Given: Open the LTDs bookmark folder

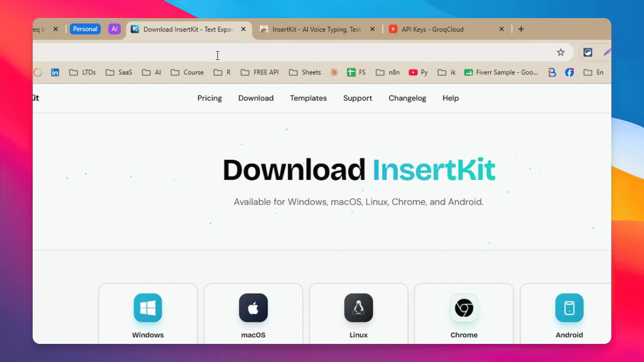Looking at the screenshot, I should 82,72.
